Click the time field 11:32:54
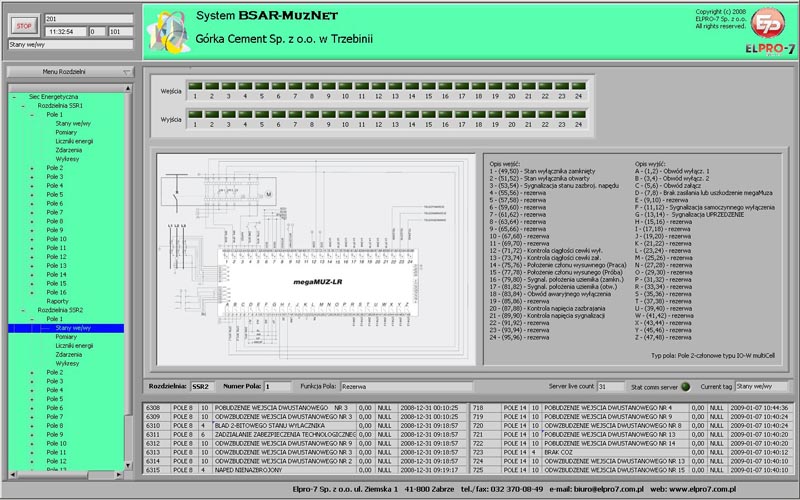 pyautogui.click(x=66, y=32)
